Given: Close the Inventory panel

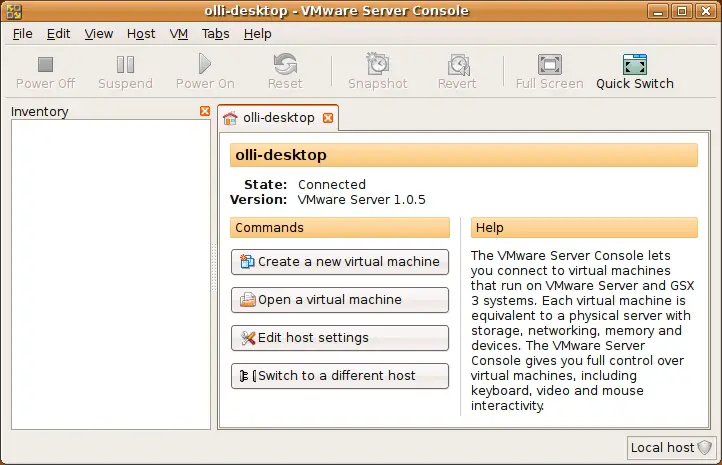Looking at the screenshot, I should (205, 111).
